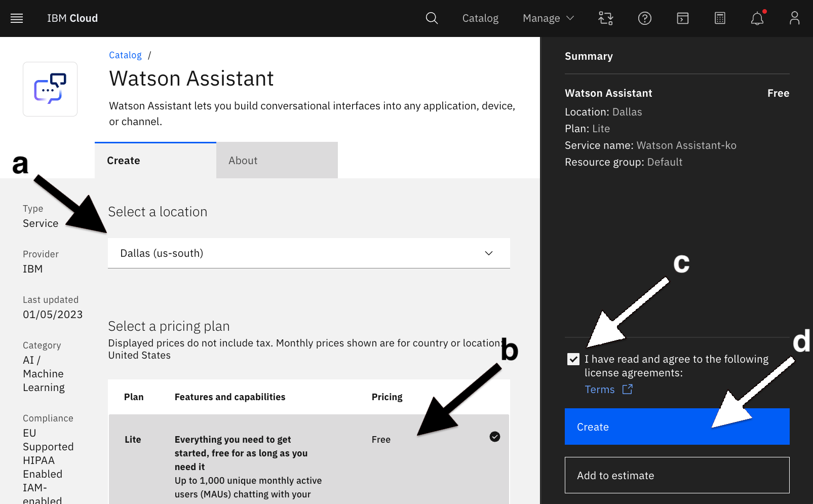Viewport: 813px width, 504px height.
Task: Click the 'EU Supported' compliance entry
Action: [x=48, y=440]
